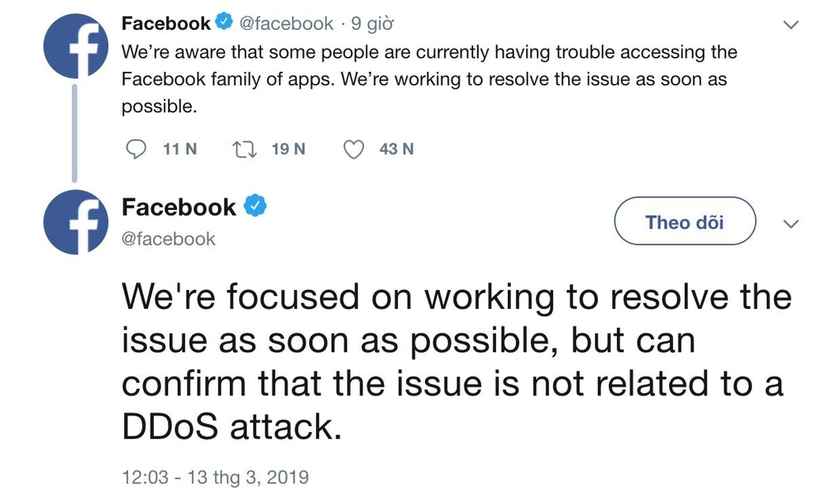Click the reply speech bubble icon
Image resolution: width=827 pixels, height=504 pixels.
click(137, 150)
